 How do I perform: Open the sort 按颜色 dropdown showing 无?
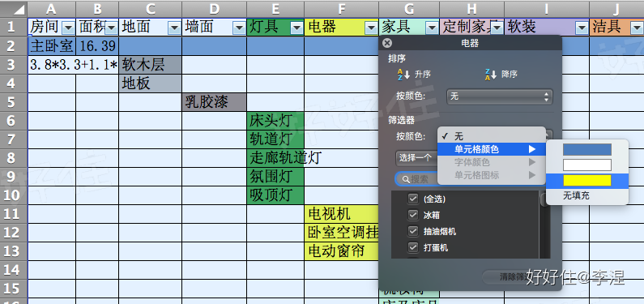point(499,96)
